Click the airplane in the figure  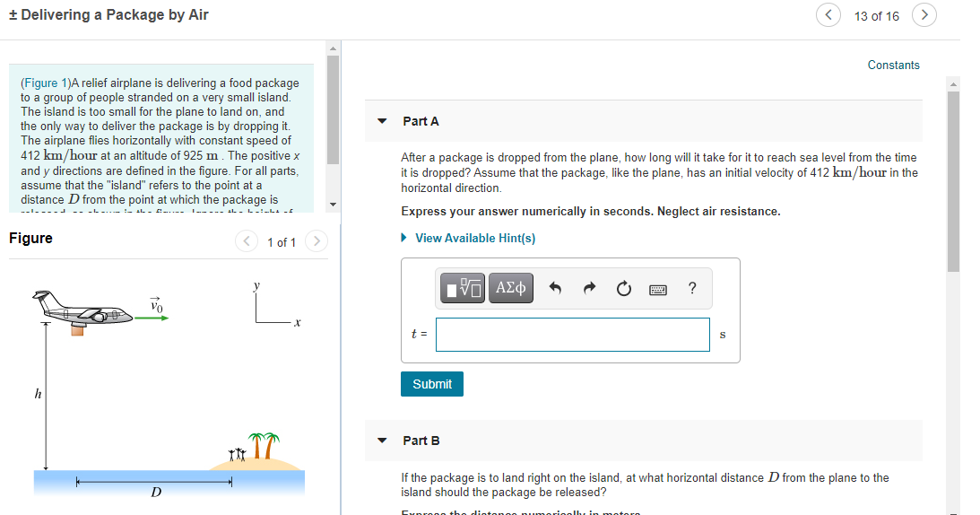82,308
